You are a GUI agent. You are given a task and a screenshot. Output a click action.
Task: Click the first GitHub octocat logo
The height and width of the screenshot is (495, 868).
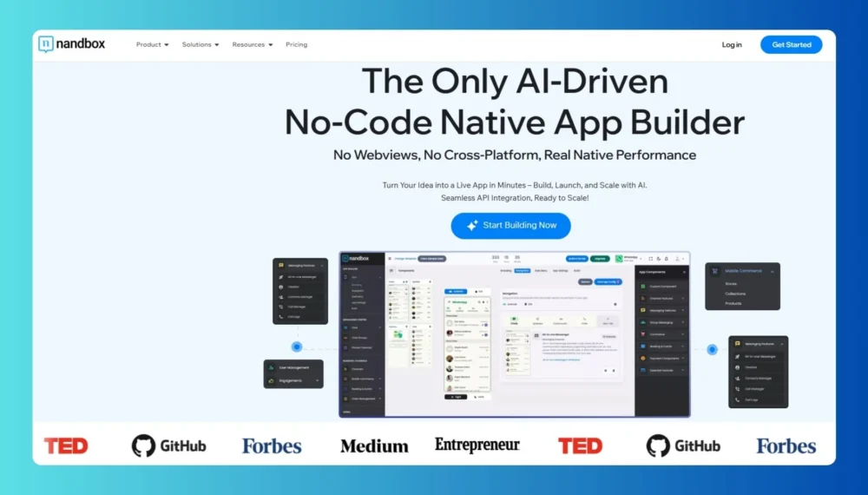point(143,446)
